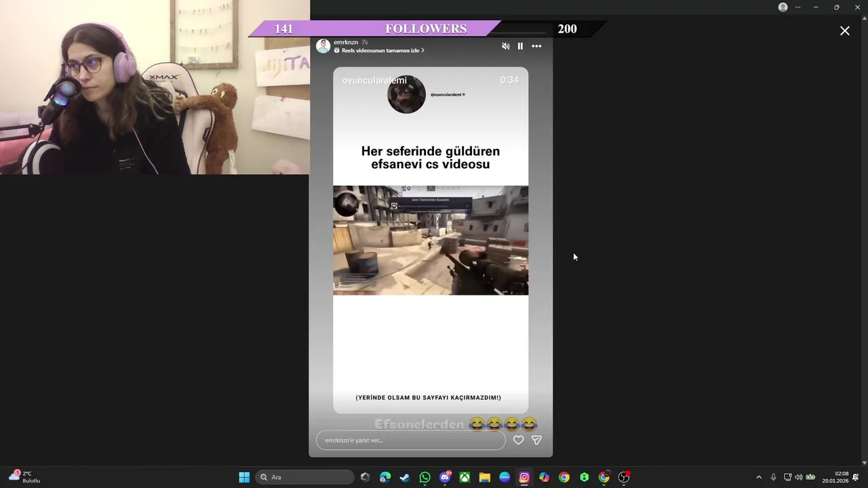
Task: Open 'Reels videosunun tamamını izle' link
Action: click(379, 51)
